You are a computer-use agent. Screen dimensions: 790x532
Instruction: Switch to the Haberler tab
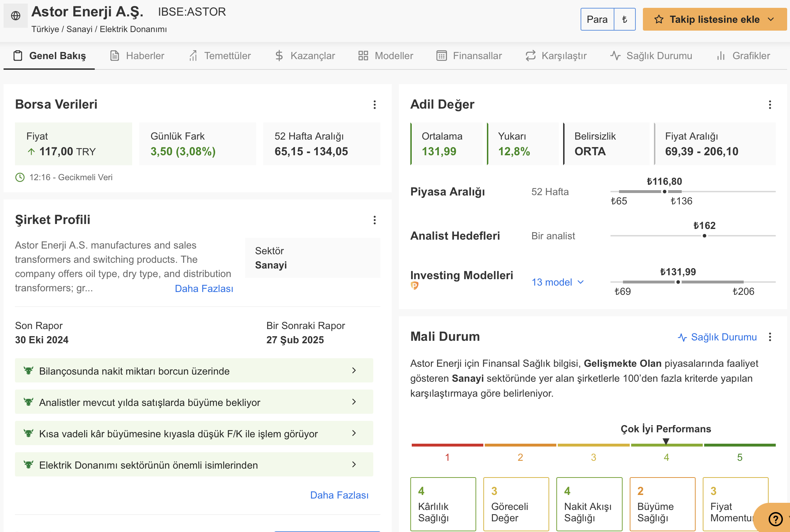pos(137,56)
